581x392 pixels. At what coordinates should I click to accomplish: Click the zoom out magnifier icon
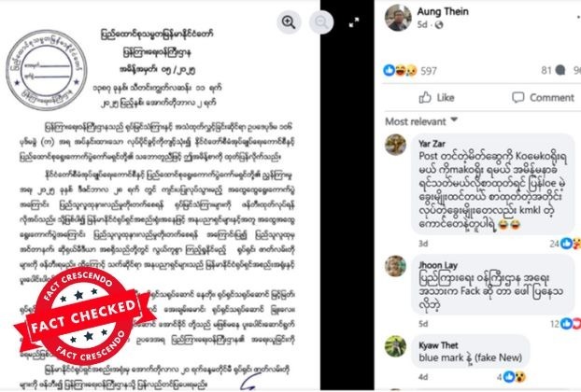pos(321,22)
